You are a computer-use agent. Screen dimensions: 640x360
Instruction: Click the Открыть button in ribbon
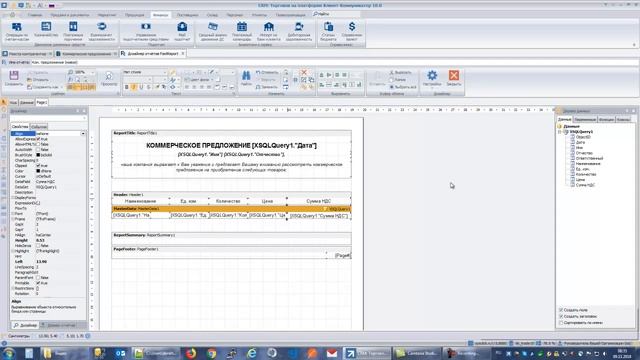click(38, 80)
